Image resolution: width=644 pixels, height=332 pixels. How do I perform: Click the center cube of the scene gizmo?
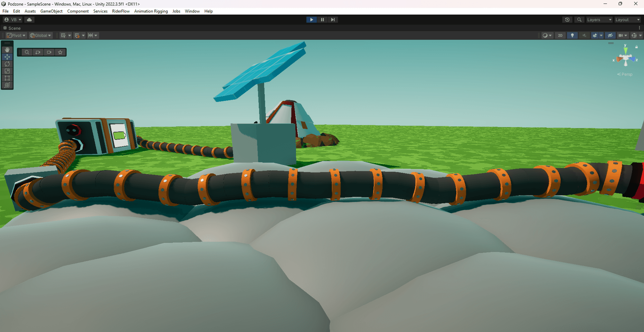point(626,58)
